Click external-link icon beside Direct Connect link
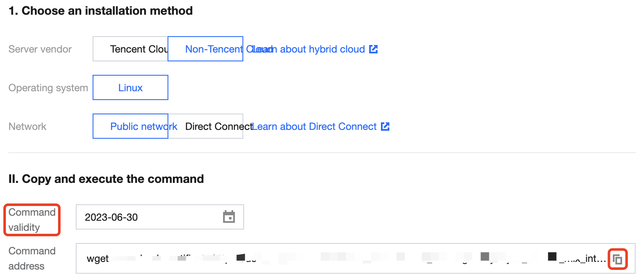This screenshot has width=644, height=280. coord(385,127)
